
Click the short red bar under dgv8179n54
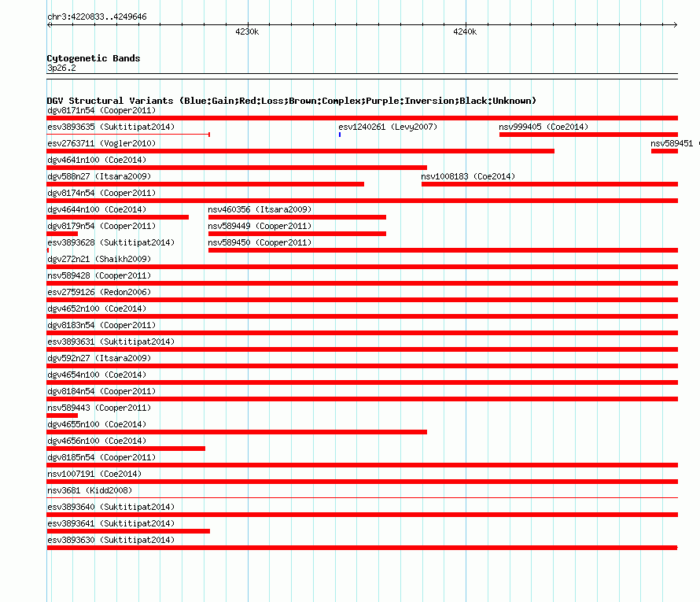point(62,234)
